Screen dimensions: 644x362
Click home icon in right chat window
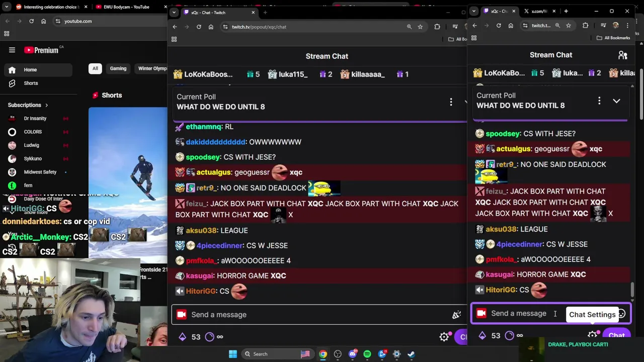pos(511,26)
